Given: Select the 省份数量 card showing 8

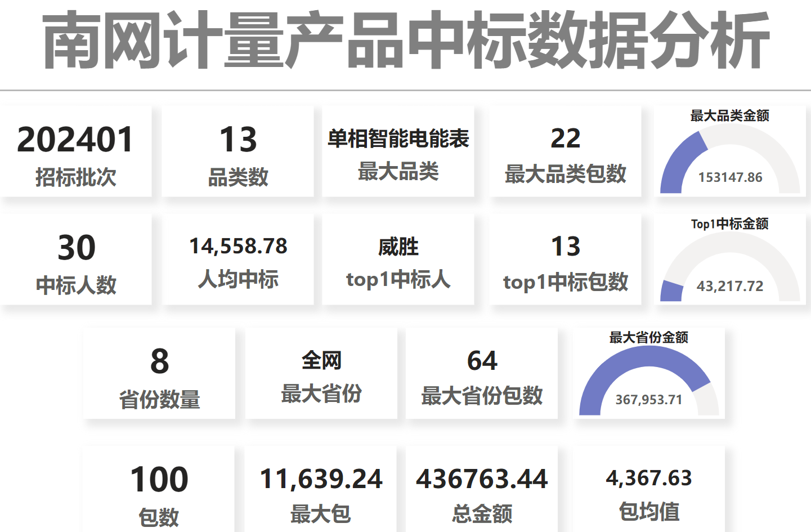Looking at the screenshot, I should [159, 374].
